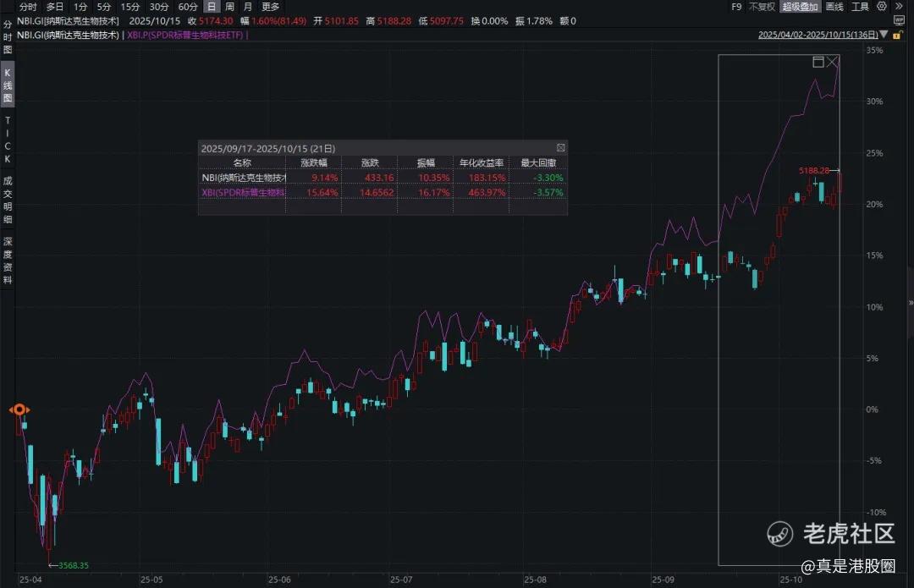Viewport: 914px width, 588px height.
Task: Open the K线图 sidebar view
Action: click(8, 85)
